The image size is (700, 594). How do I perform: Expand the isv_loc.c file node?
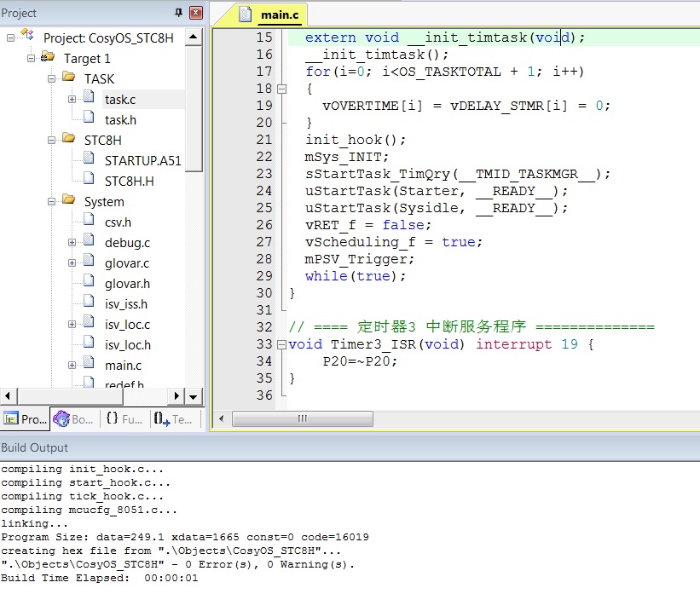coord(72,325)
